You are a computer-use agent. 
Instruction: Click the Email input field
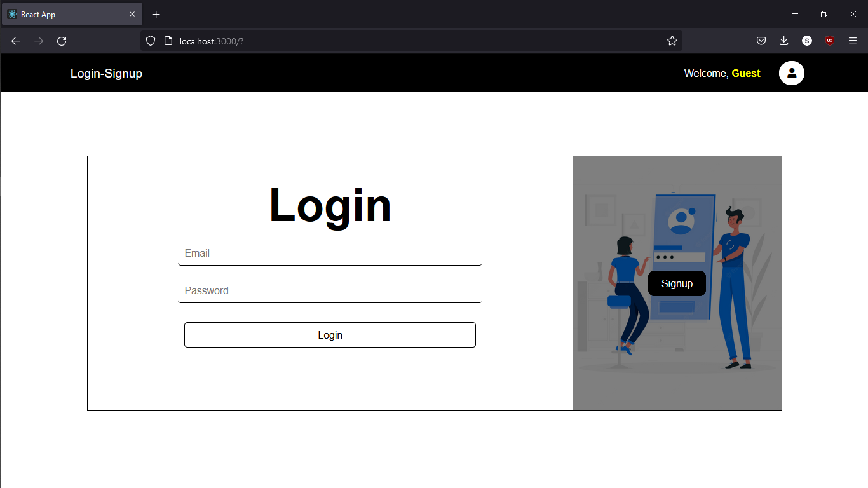click(x=330, y=254)
